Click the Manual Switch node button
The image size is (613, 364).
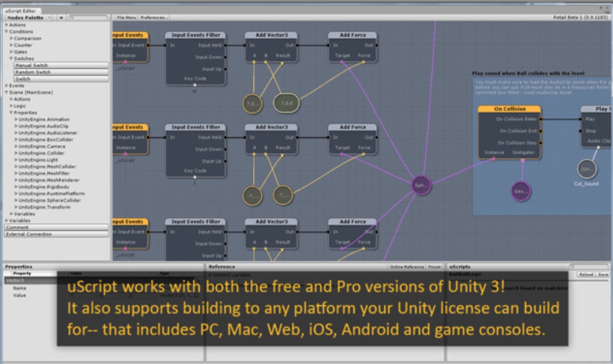coord(62,65)
